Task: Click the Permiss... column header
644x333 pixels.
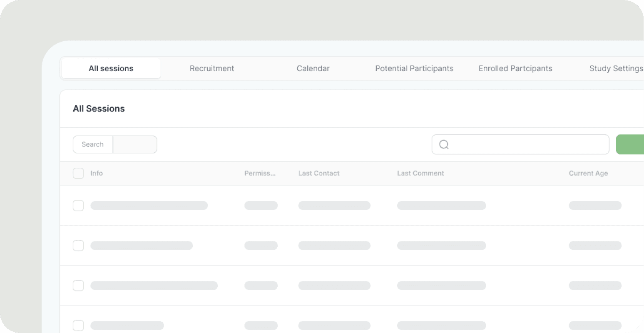Action: pos(260,173)
